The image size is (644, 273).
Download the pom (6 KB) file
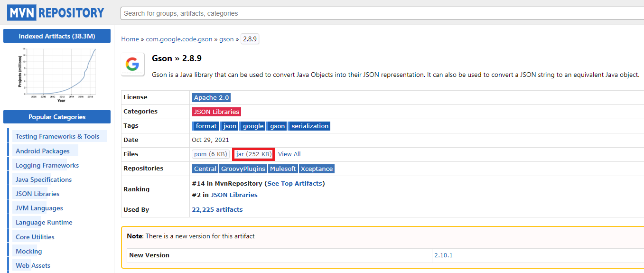click(211, 154)
